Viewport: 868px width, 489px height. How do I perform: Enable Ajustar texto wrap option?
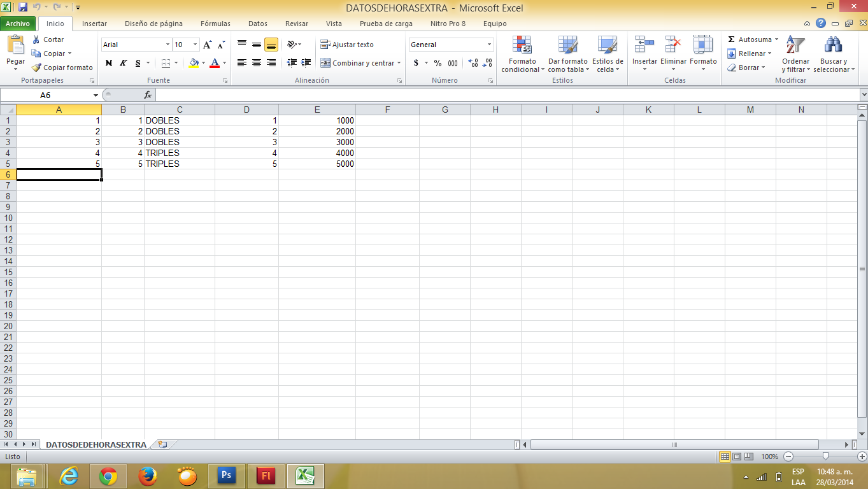(x=347, y=45)
